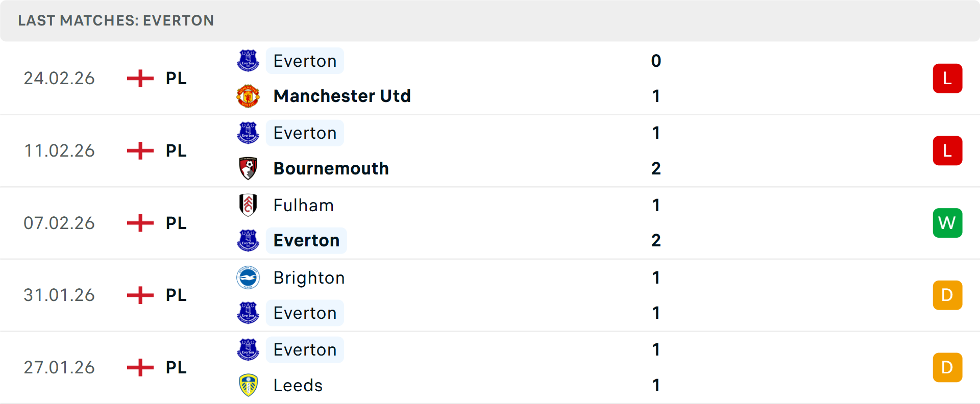Click the England flag on the 27.01.26 row
The image size is (980, 404).
(140, 367)
